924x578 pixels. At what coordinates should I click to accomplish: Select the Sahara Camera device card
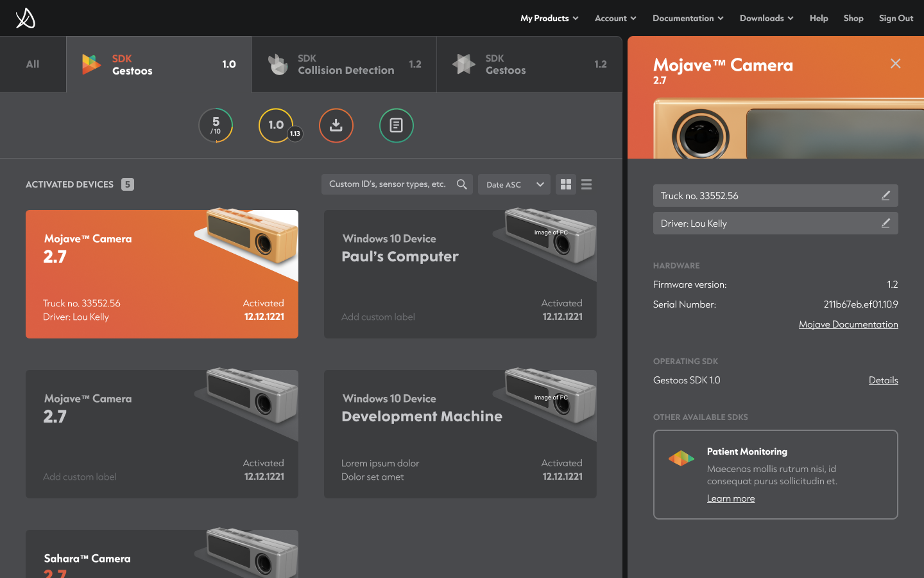coord(162,554)
